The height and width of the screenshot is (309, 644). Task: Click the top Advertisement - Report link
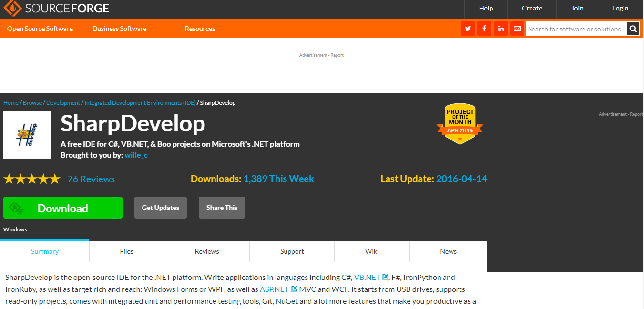321,55
